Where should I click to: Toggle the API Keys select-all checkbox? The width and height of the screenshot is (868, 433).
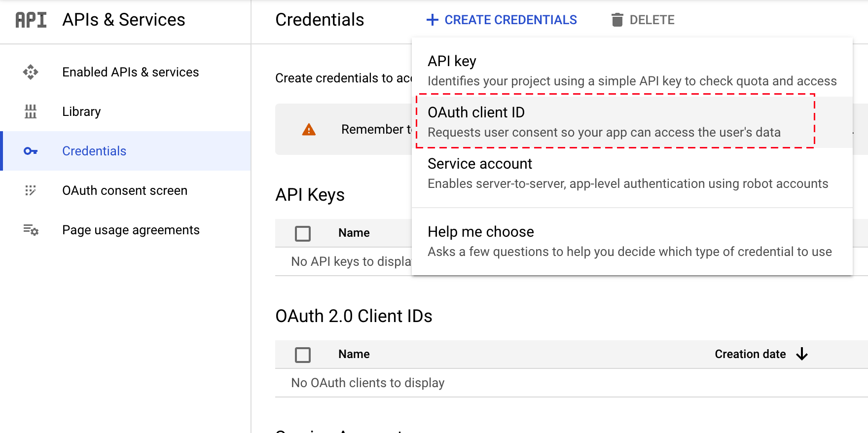[303, 233]
